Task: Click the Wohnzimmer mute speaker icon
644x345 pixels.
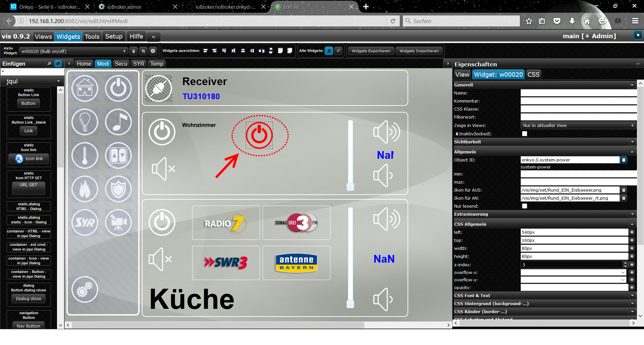Action: point(163,169)
